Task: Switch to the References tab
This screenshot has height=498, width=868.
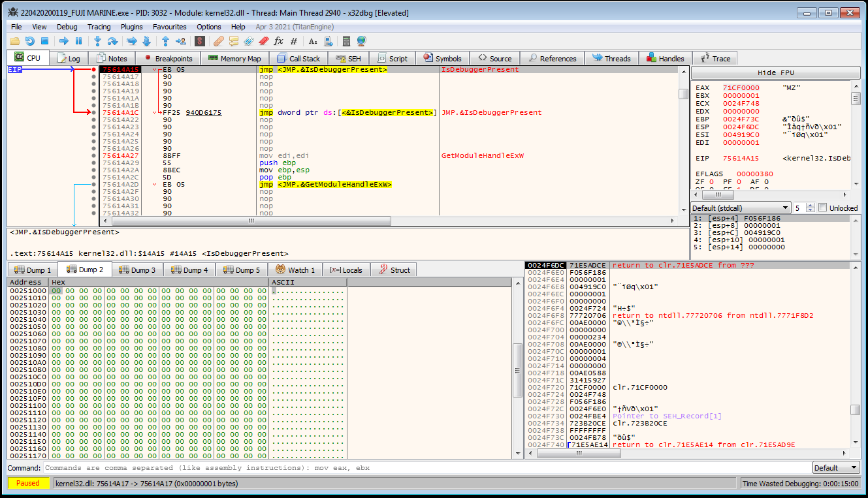Action: pos(552,58)
